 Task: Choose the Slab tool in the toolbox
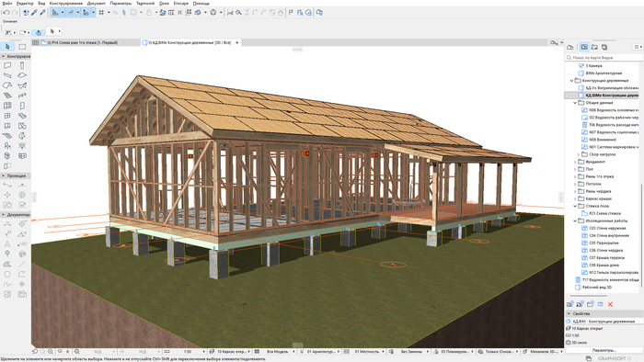pos(22,75)
